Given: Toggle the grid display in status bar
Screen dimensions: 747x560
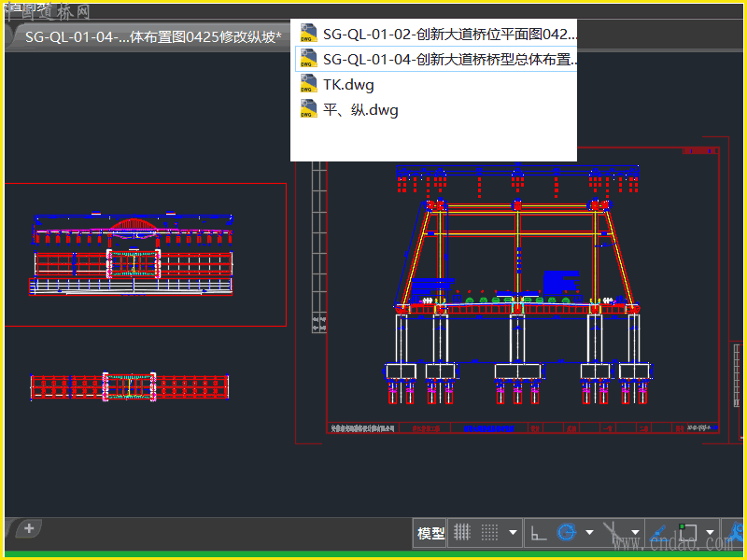Looking at the screenshot, I should pos(462,533).
